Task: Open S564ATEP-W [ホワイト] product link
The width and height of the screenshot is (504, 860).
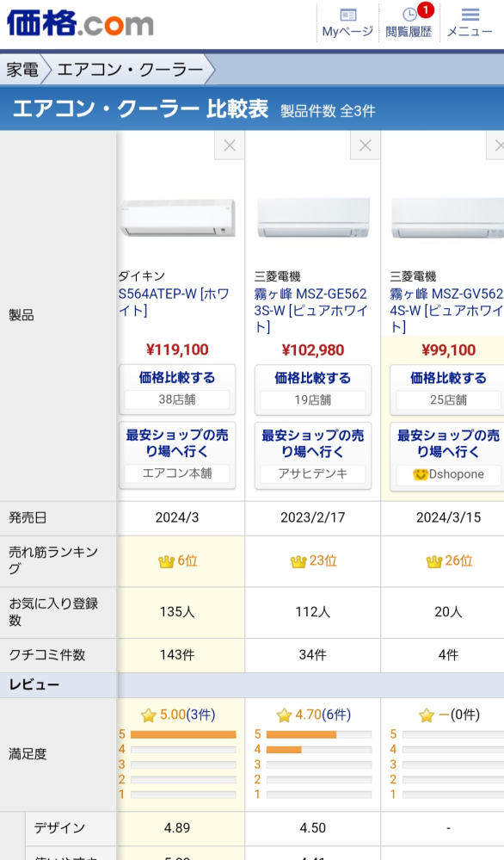Action: tap(174, 301)
